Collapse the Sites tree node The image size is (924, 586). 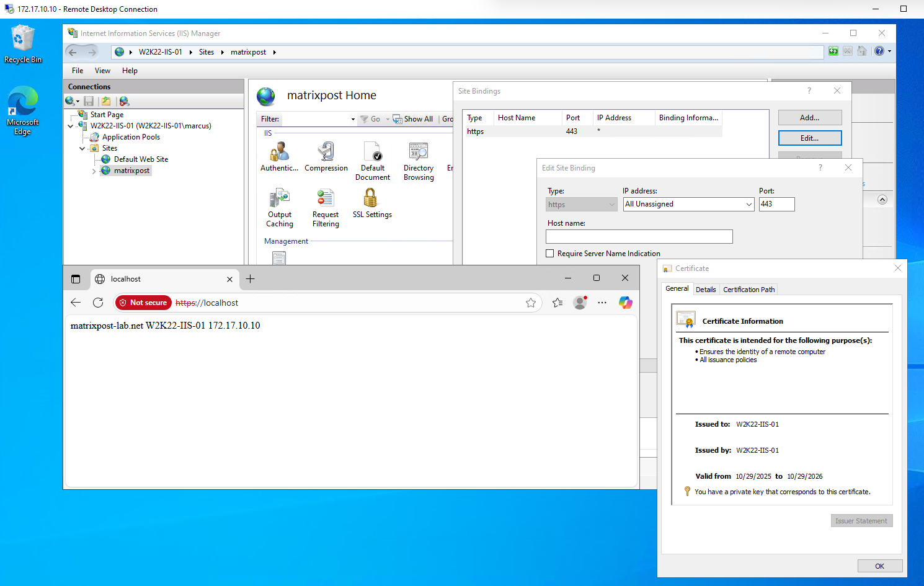(x=82, y=149)
